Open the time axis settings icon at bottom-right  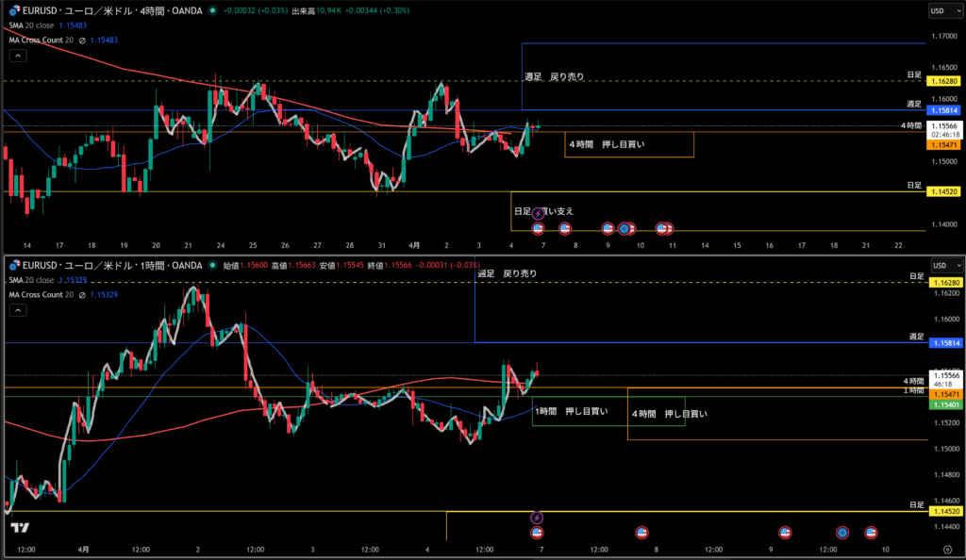coord(946,549)
